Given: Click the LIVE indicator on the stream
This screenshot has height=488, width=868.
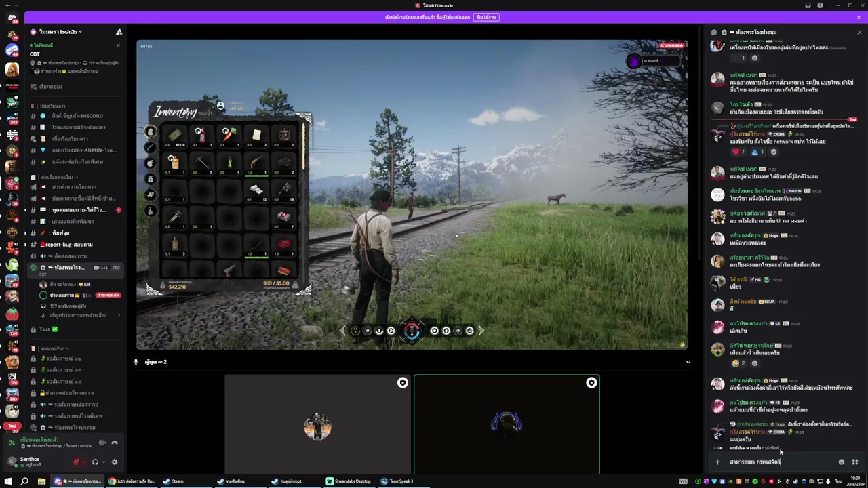Looking at the screenshot, I should click(671, 45).
